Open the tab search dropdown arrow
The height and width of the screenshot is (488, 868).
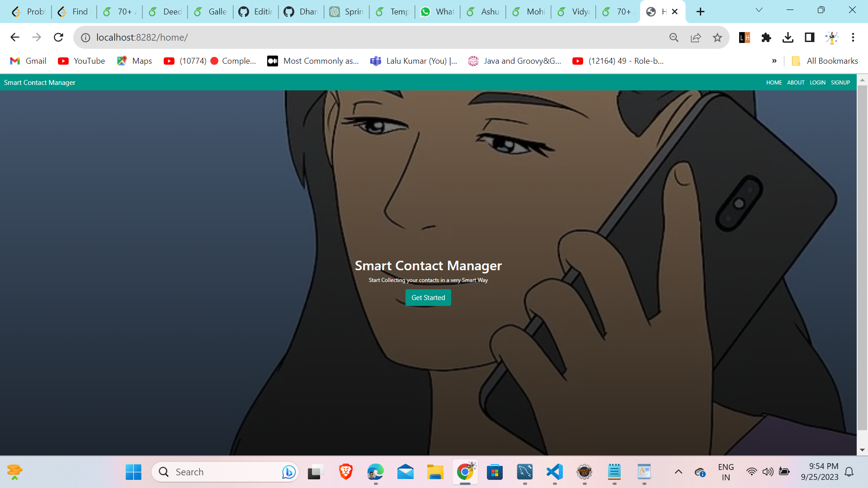click(x=759, y=9)
